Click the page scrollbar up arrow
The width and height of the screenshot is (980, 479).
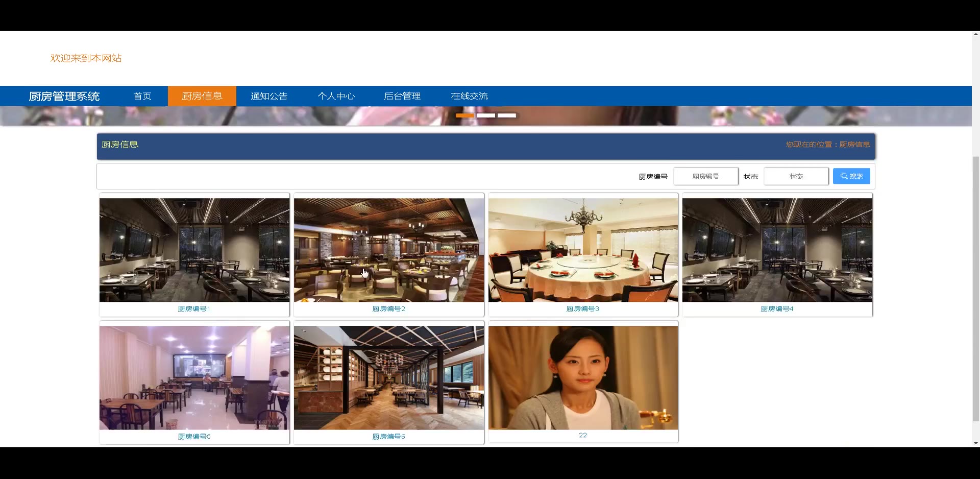[976, 35]
